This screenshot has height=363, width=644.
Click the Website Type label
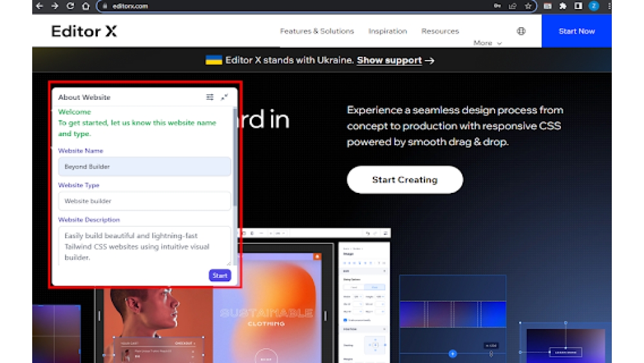pos(79,186)
